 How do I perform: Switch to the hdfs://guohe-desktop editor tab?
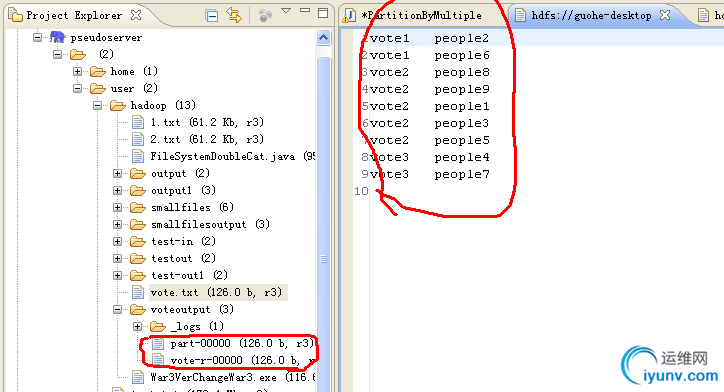click(591, 15)
